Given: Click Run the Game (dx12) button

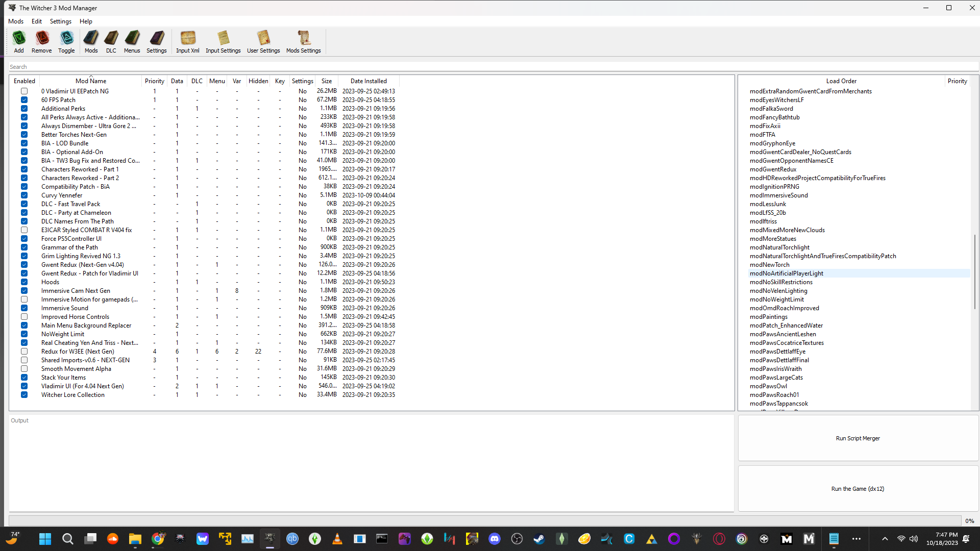Looking at the screenshot, I should pyautogui.click(x=858, y=489).
